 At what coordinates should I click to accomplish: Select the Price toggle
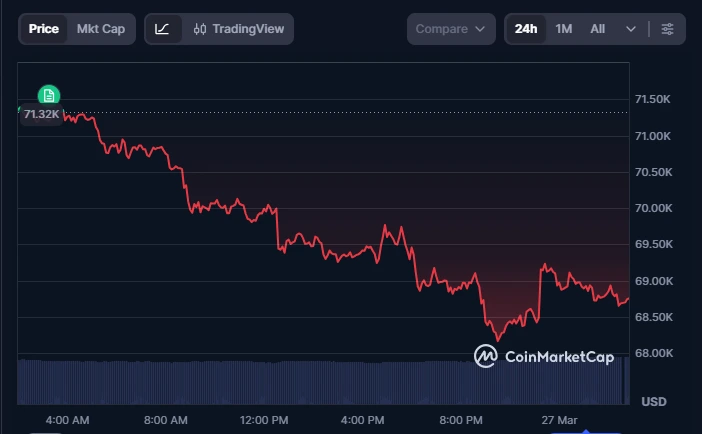(x=43, y=29)
